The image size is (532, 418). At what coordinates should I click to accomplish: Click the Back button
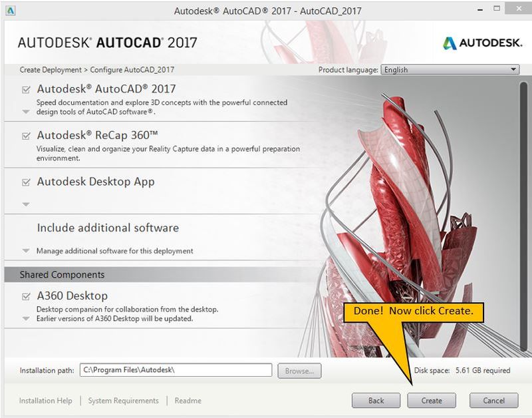tap(376, 401)
